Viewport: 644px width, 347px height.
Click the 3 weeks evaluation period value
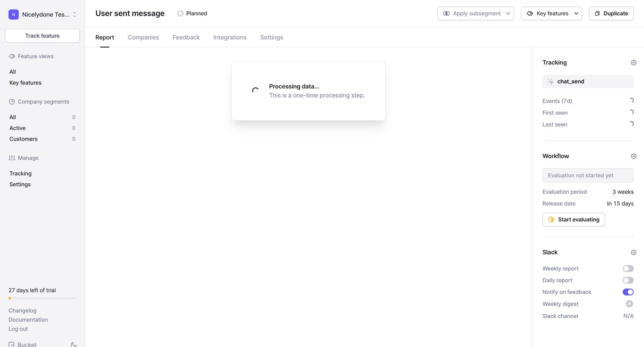coord(623,192)
